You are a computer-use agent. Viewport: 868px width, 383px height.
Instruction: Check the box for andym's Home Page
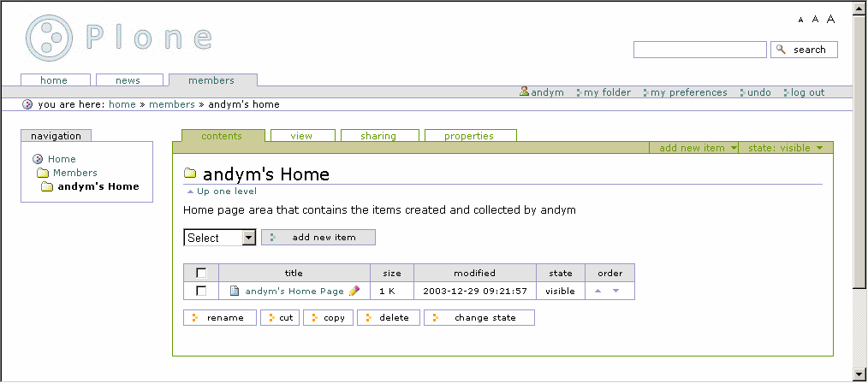[201, 291]
